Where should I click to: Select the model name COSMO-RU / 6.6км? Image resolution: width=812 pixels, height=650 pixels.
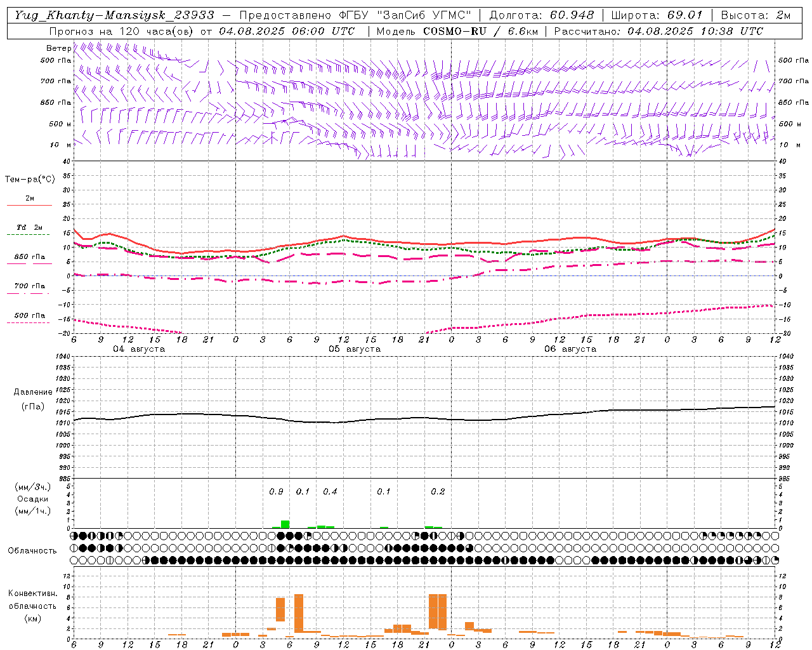click(x=481, y=31)
